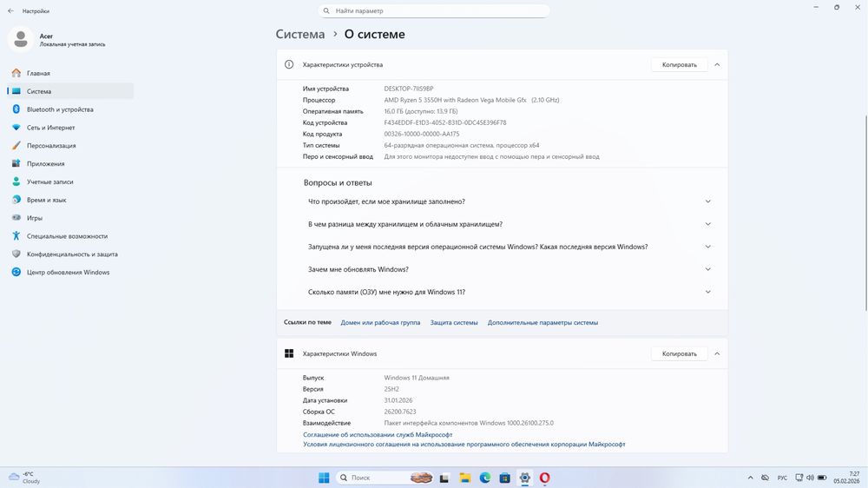Click the Windows 11 Домашняя edition value
Screen dimensions: 868x488
417,378
